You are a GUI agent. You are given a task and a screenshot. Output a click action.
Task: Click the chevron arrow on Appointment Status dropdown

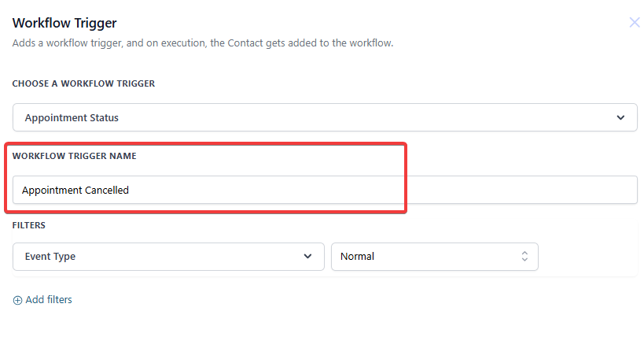[620, 118]
